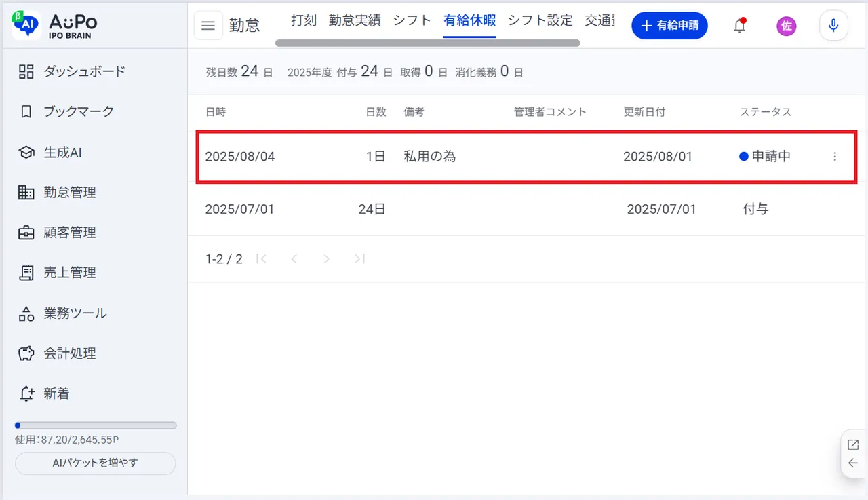This screenshot has height=500, width=868.
Task: Click the 私用の為 remark cell
Action: click(430, 157)
